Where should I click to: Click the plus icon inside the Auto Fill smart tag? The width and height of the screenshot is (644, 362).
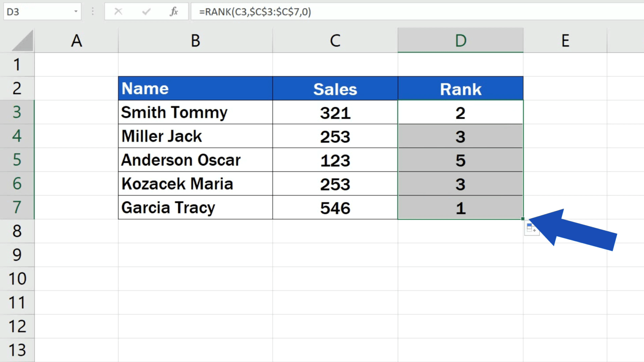tap(535, 230)
